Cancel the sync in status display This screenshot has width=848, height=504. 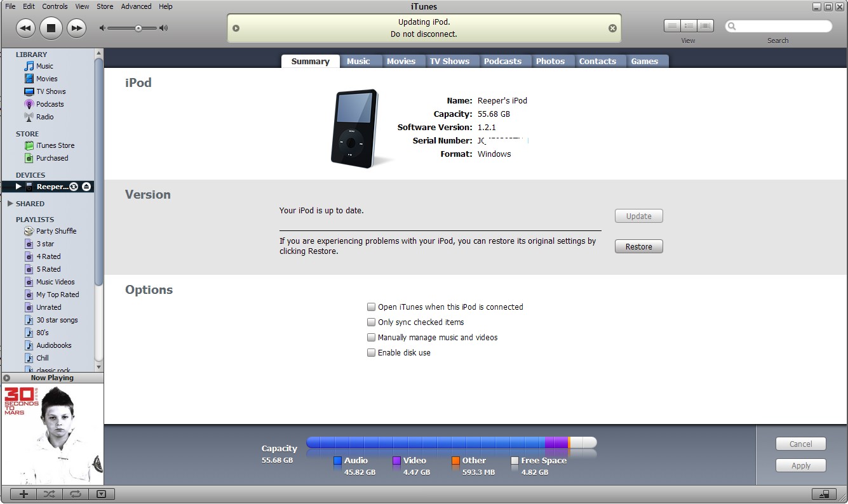click(x=612, y=28)
